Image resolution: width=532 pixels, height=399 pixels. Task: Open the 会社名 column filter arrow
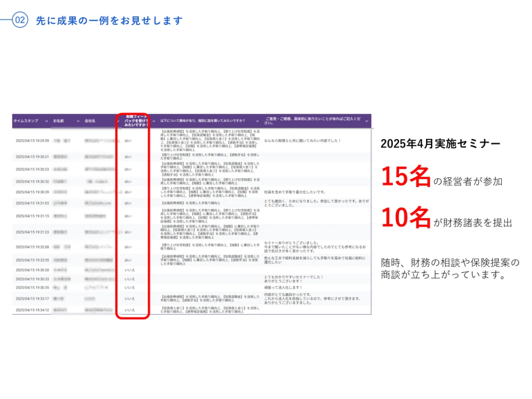pos(118,121)
